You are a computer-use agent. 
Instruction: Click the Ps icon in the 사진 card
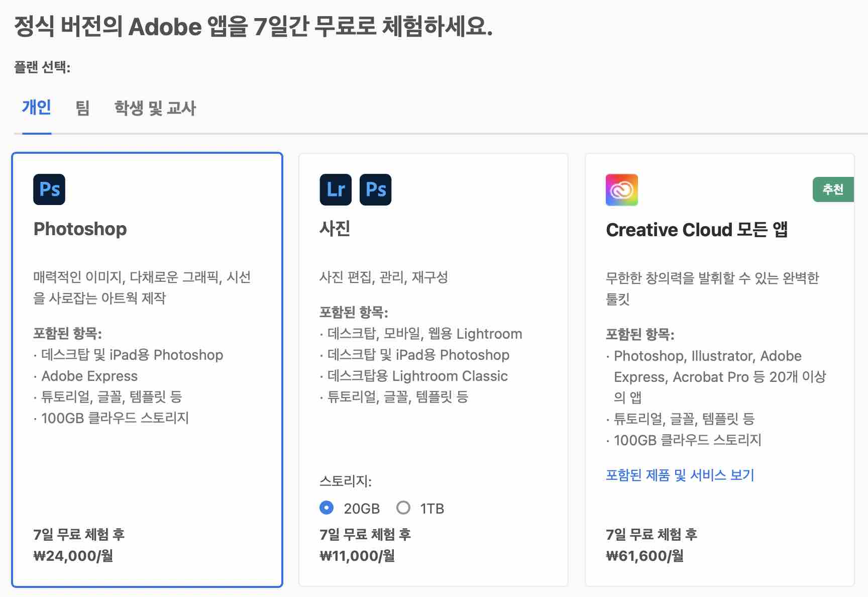[x=375, y=189]
